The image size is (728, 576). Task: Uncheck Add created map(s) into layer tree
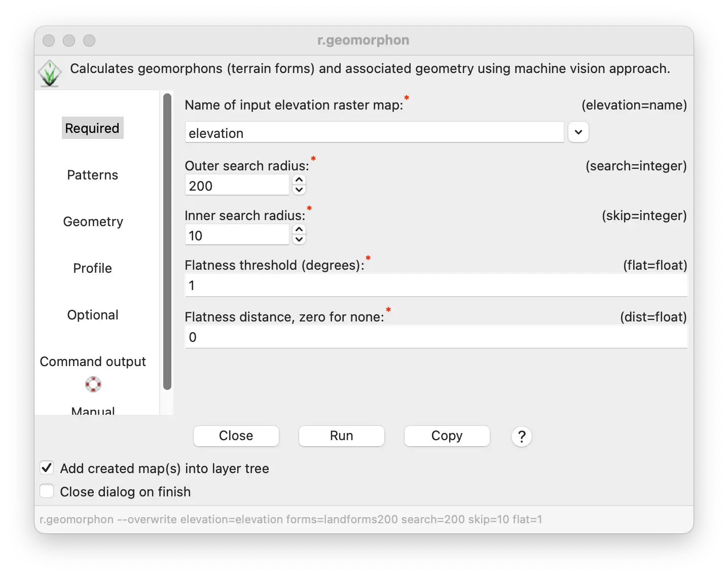click(47, 467)
